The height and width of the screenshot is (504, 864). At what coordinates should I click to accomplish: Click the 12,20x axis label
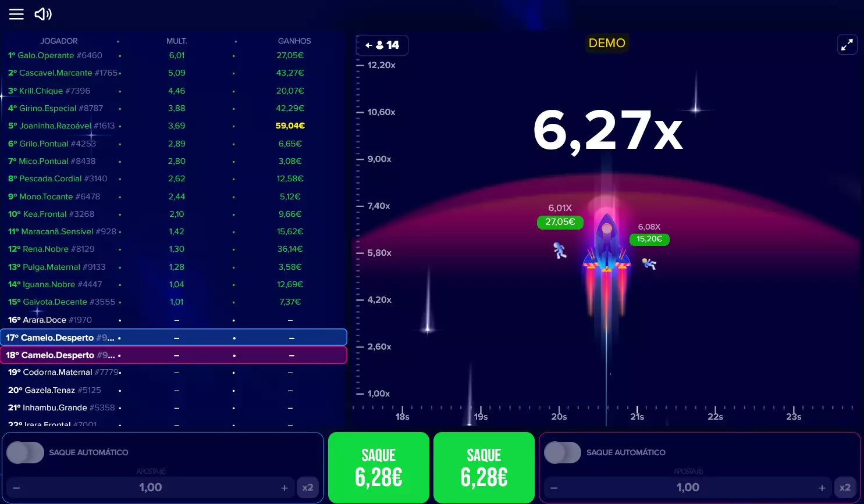pos(382,65)
